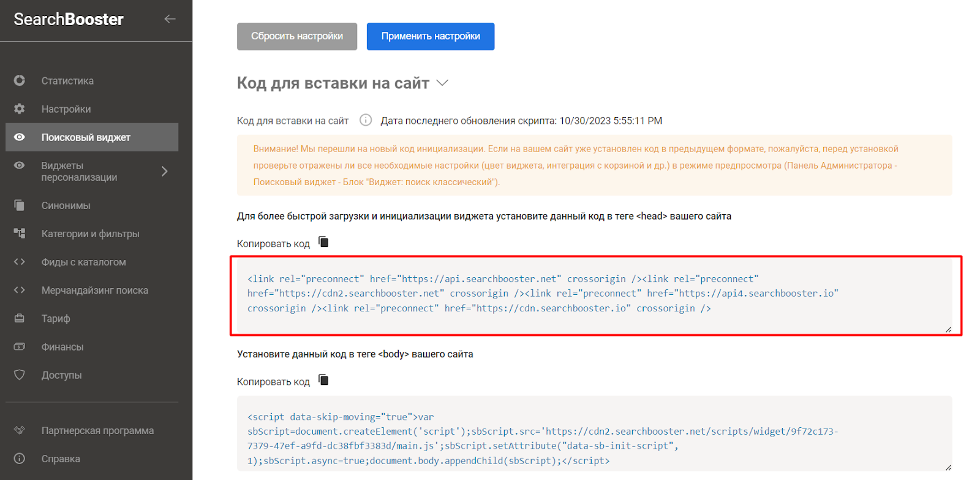The width and height of the screenshot is (980, 480).
Task: Open Категории и фильтры menu item
Action: click(x=92, y=234)
